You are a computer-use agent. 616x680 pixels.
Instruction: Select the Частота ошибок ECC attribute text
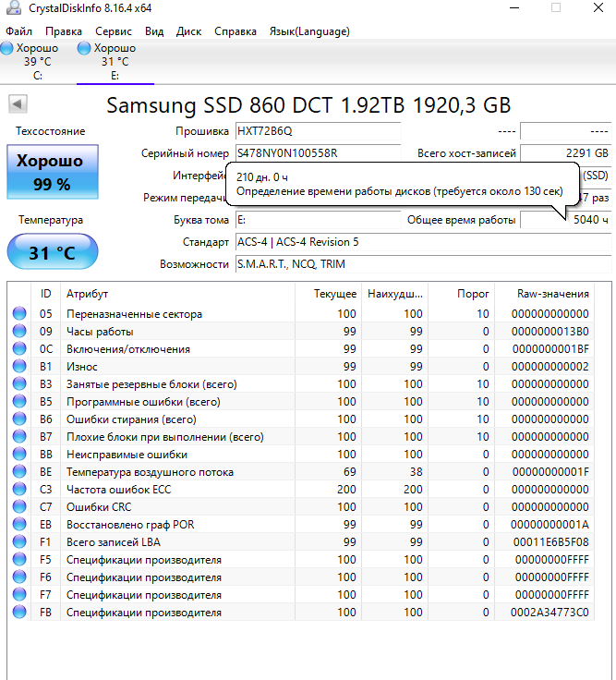[118, 490]
